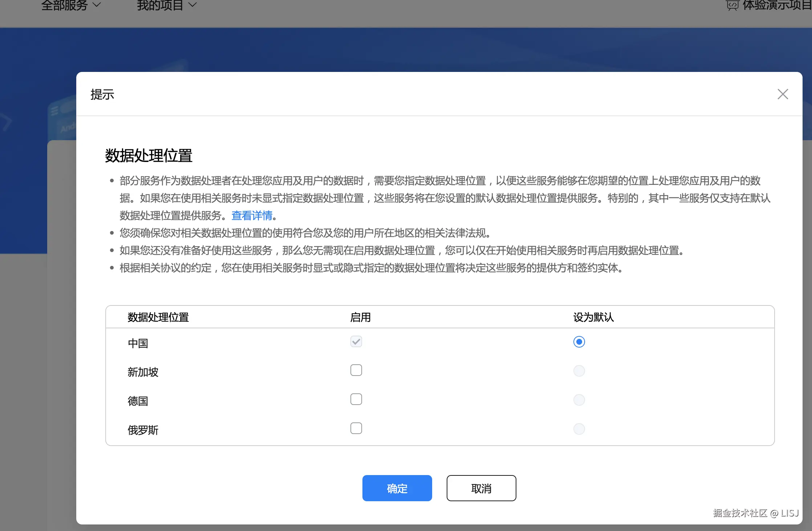Toggle the 中国 enabled checkbox
Viewport: 812px width, 531px height.
[356, 341]
